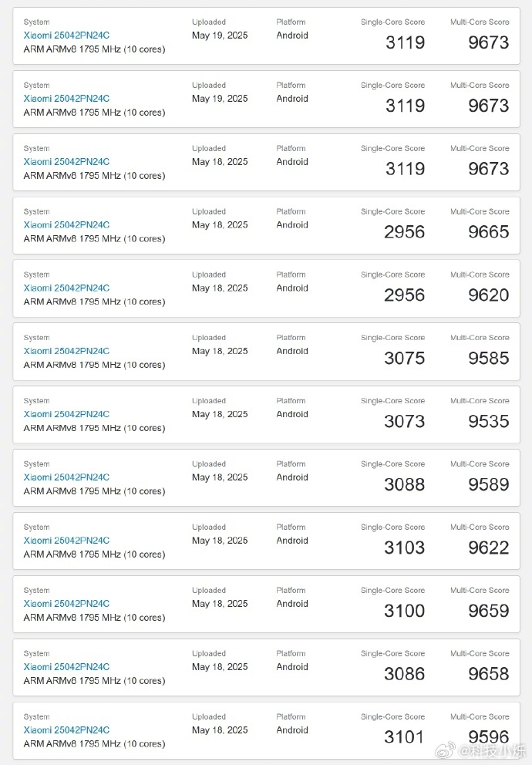Open Xiaomi link with 3103 single-core score

pyautogui.click(x=66, y=541)
